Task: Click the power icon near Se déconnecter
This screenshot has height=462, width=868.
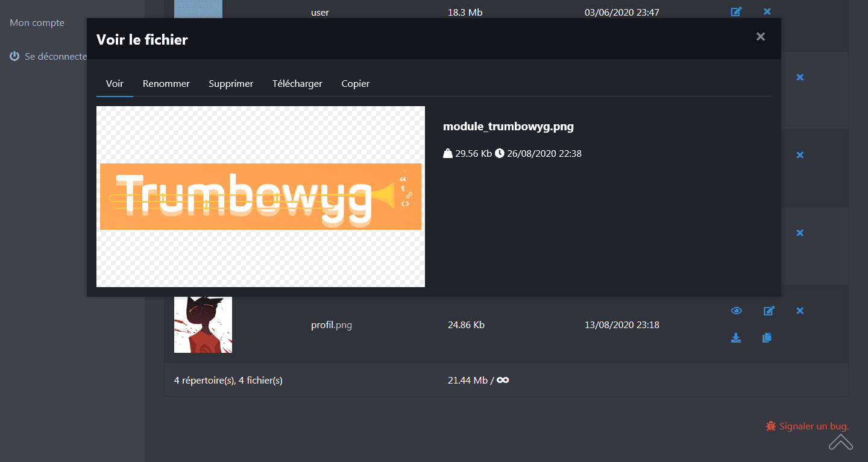Action: [x=14, y=56]
